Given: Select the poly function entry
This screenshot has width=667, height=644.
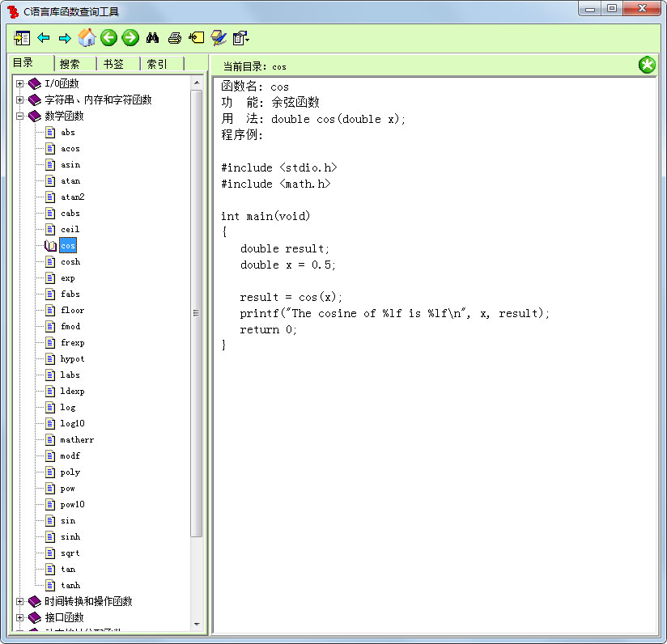Looking at the screenshot, I should tap(70, 472).
